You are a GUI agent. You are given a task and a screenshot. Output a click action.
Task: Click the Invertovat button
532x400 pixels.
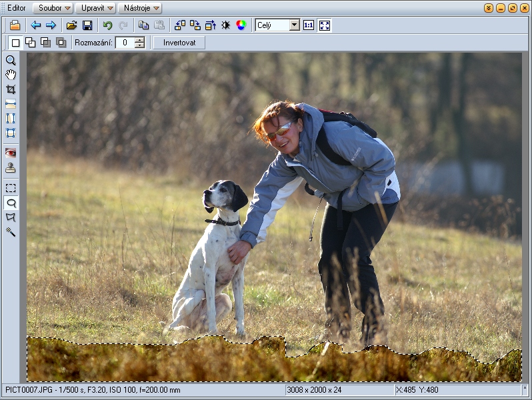pos(179,43)
